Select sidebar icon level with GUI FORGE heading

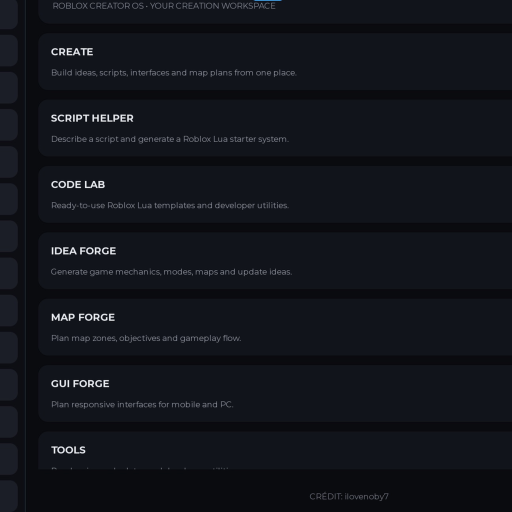click(9, 385)
